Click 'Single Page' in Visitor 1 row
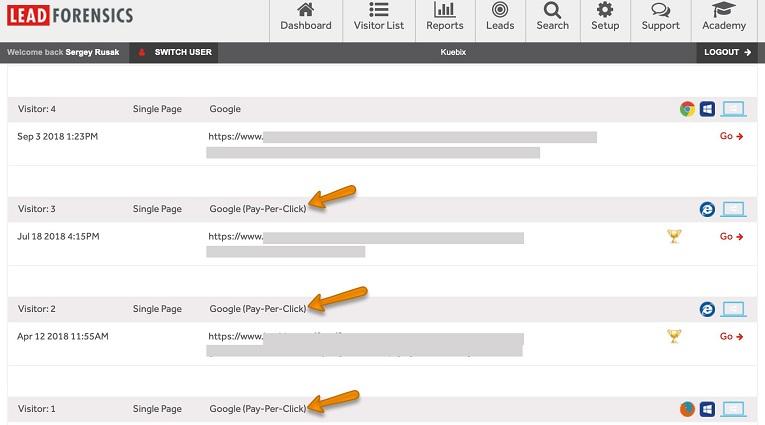The height and width of the screenshot is (425, 765). click(157, 409)
